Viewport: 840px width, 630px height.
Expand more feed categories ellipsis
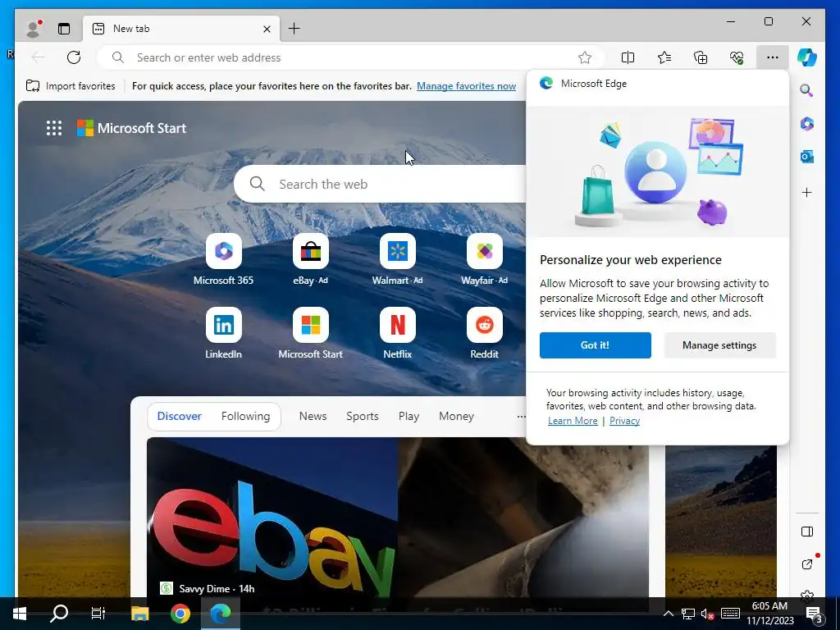coord(521,416)
